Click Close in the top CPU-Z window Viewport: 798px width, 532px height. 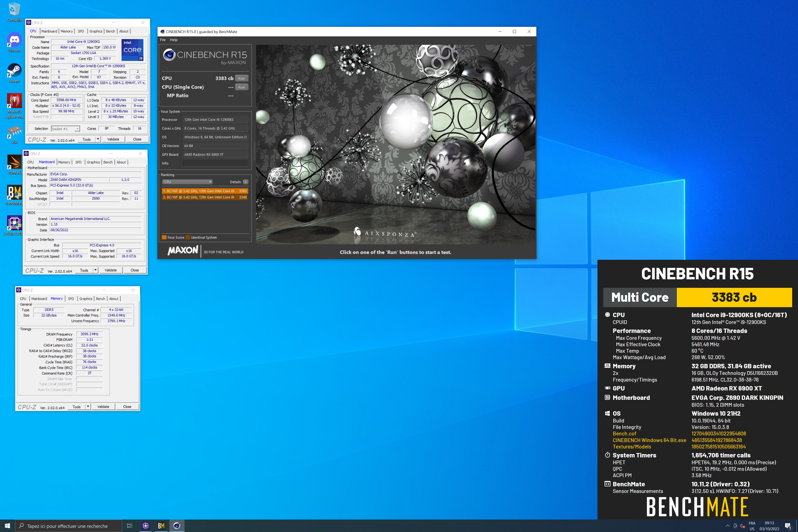[137, 139]
